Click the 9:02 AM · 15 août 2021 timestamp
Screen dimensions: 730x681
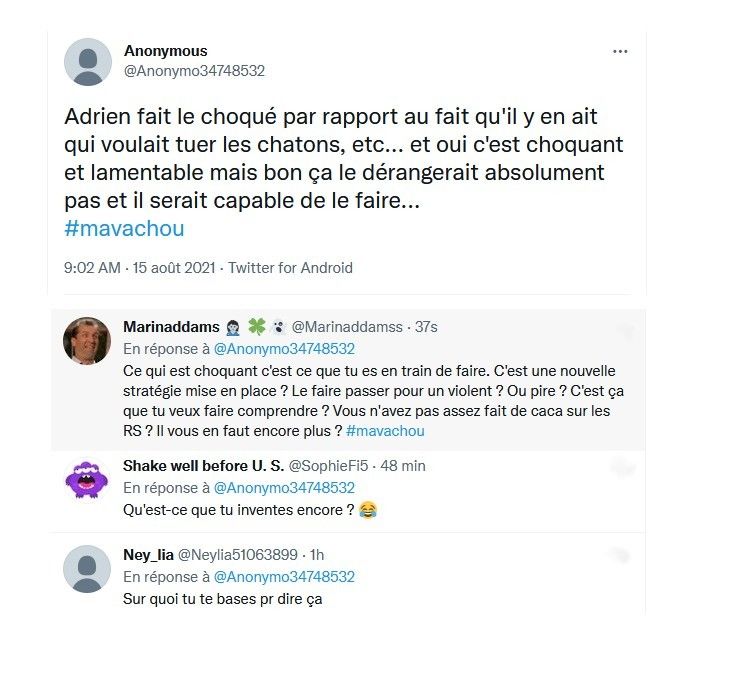click(140, 268)
